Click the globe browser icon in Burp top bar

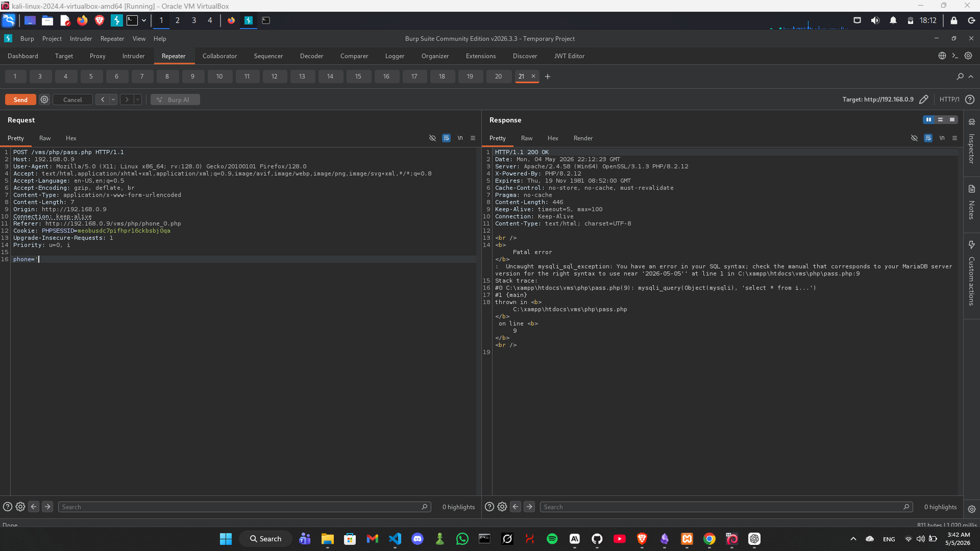(x=942, y=56)
